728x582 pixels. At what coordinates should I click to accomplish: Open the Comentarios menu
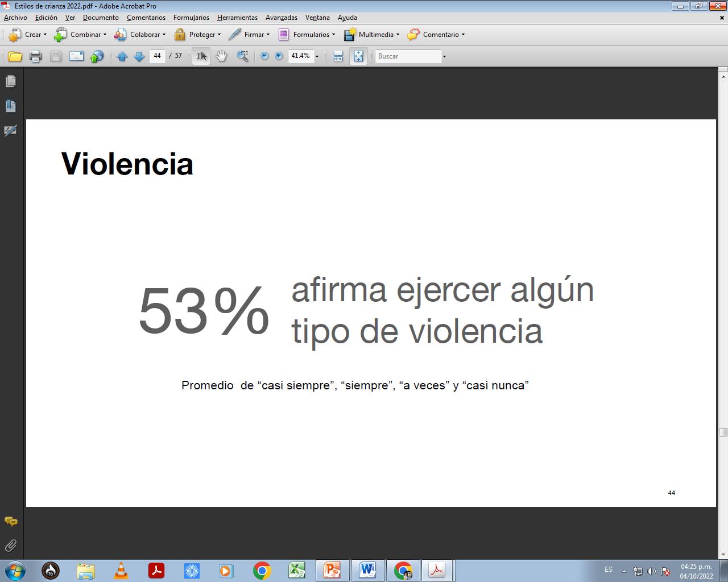click(x=146, y=18)
